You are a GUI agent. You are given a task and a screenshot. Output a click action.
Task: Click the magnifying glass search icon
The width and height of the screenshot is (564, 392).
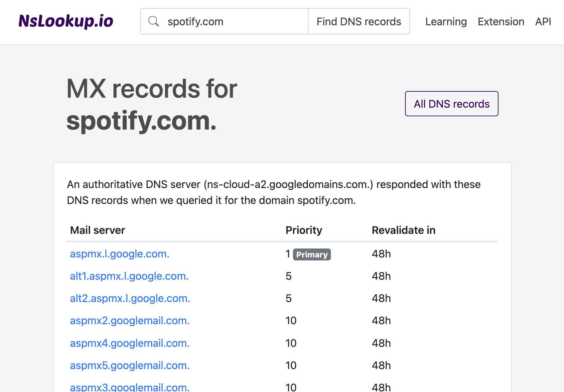coord(153,21)
